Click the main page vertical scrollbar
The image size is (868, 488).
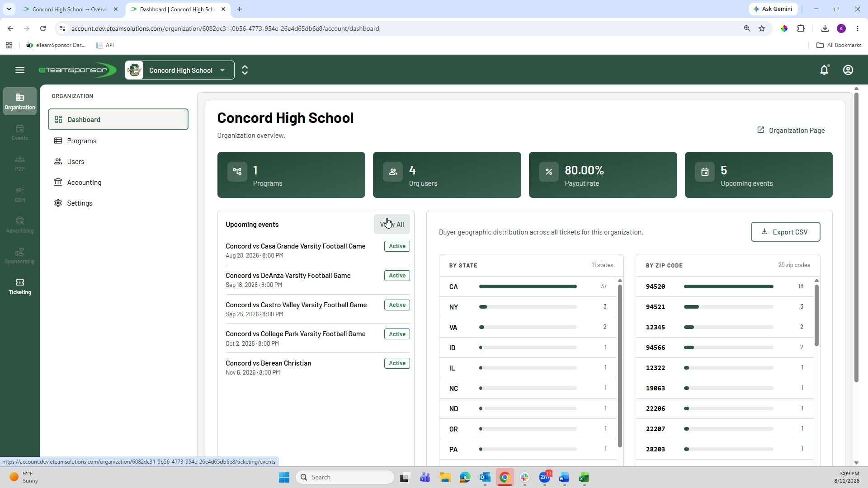856,237
